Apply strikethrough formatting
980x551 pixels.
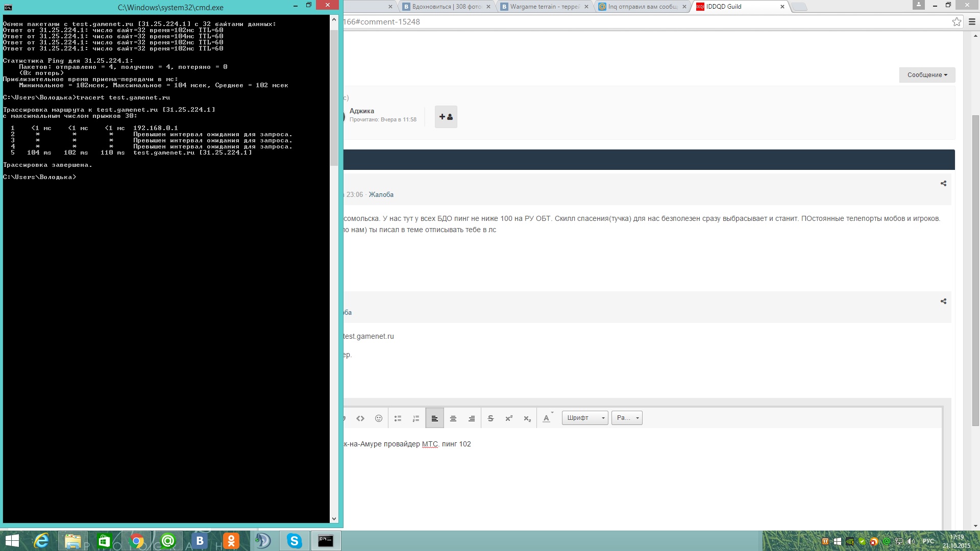[x=491, y=418]
